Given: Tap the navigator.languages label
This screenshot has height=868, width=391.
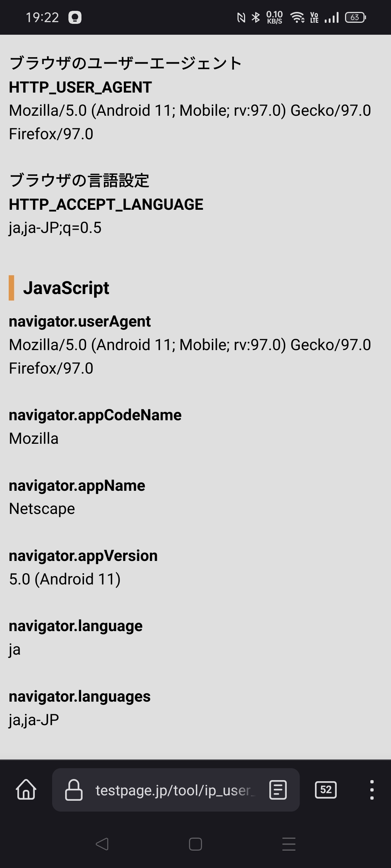Looking at the screenshot, I should pos(80,697).
